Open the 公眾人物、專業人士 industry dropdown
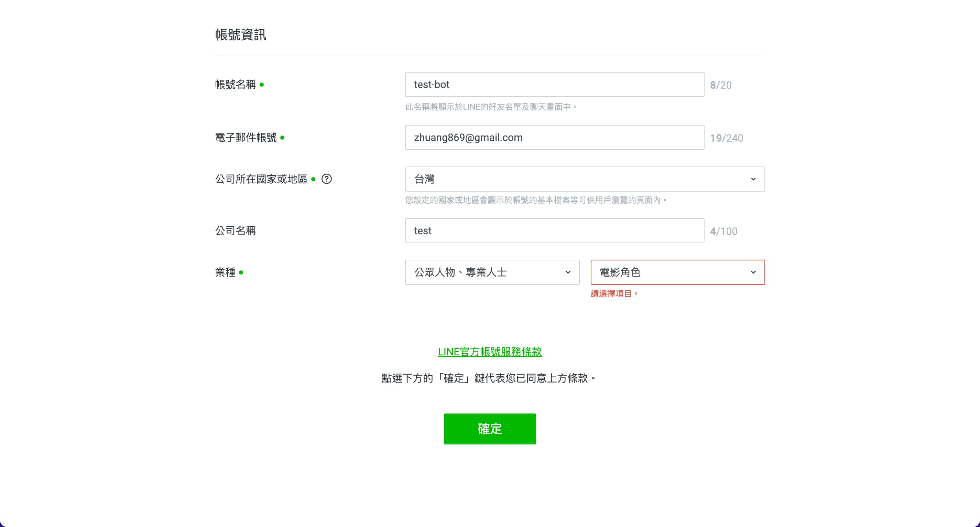Image resolution: width=980 pixels, height=527 pixels. [x=492, y=272]
